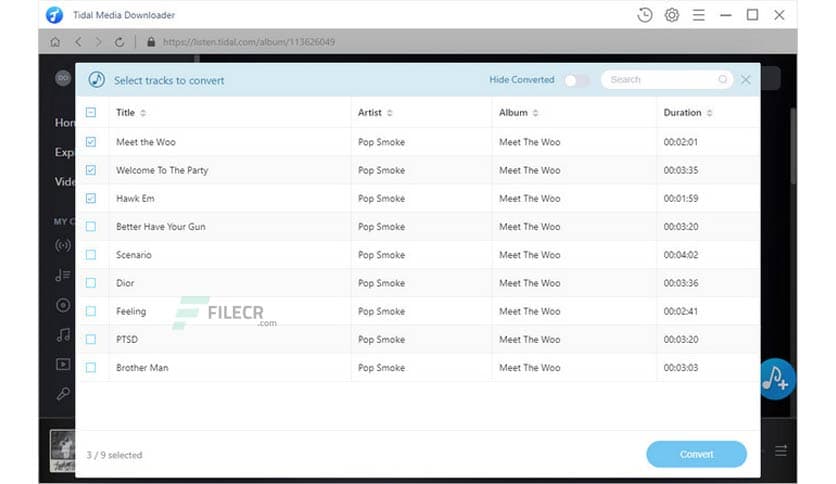
Task: Open the albums disc sidebar icon
Action: 63,305
